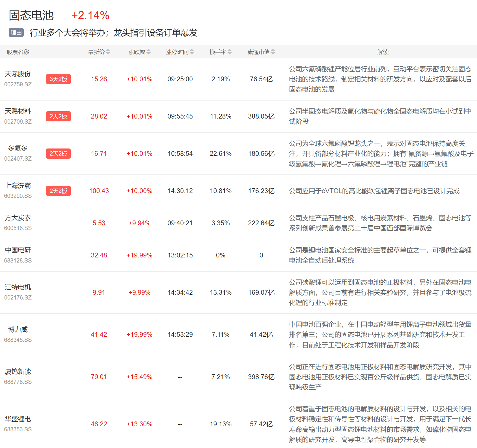Sort by 涨停时间 column arrows

point(192,52)
